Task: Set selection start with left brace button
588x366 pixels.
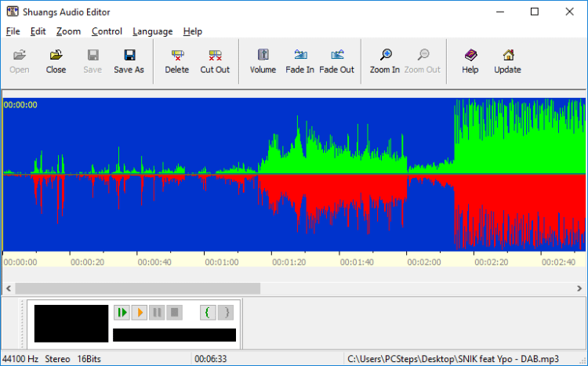Action: click(208, 313)
